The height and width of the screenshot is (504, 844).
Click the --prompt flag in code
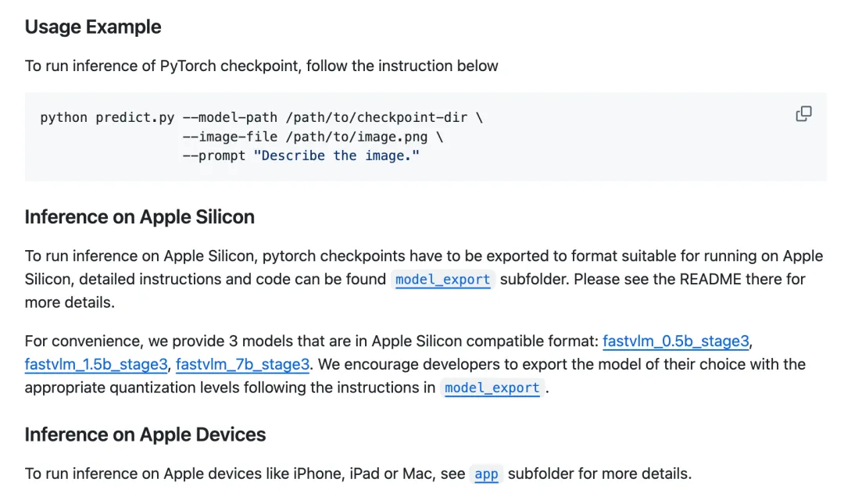214,156
